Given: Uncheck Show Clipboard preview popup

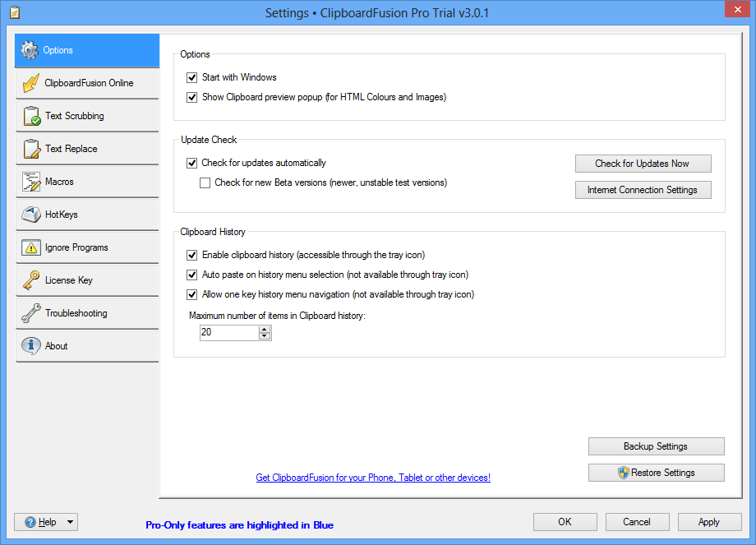Looking at the screenshot, I should click(x=192, y=98).
